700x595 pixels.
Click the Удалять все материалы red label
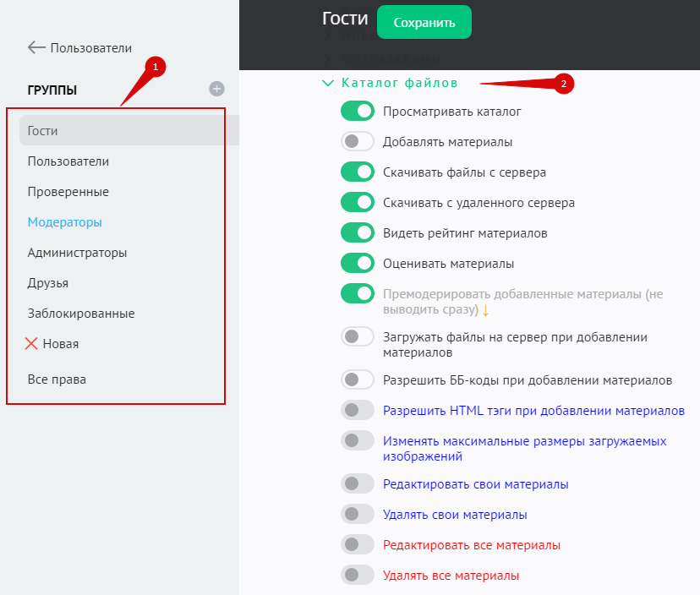451,576
